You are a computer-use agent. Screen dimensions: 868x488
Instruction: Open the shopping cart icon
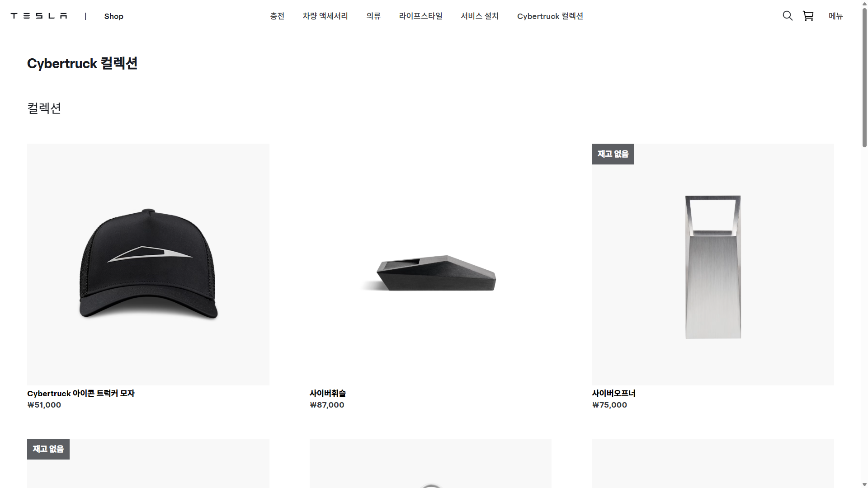point(808,16)
